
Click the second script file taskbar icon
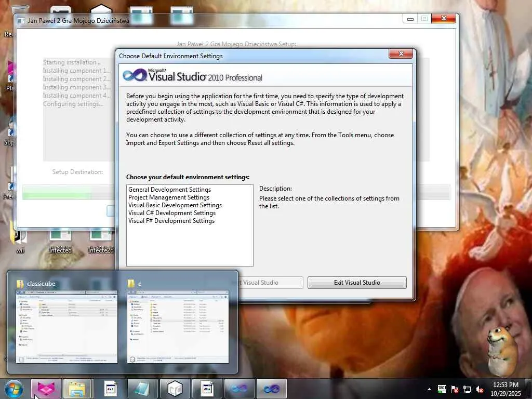207,389
